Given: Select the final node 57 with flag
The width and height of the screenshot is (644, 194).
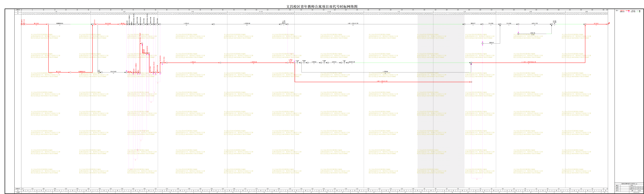Looking at the screenshot, I should (608, 24).
